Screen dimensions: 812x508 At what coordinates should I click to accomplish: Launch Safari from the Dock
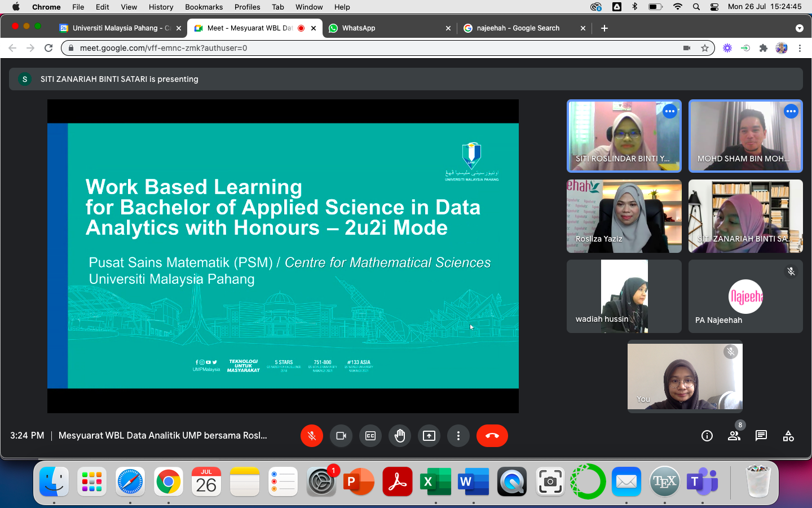coord(130,481)
